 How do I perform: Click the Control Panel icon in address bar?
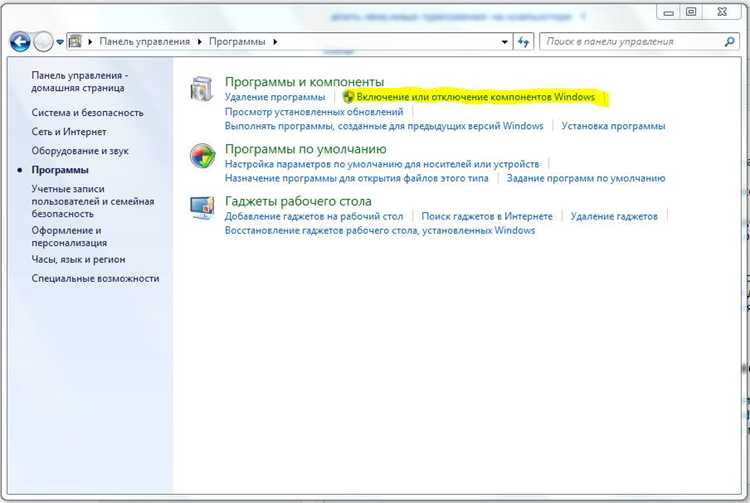[x=75, y=42]
